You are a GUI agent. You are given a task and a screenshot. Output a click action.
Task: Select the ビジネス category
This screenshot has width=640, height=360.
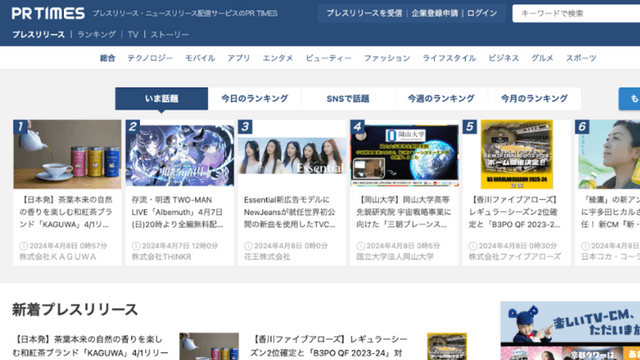[504, 58]
